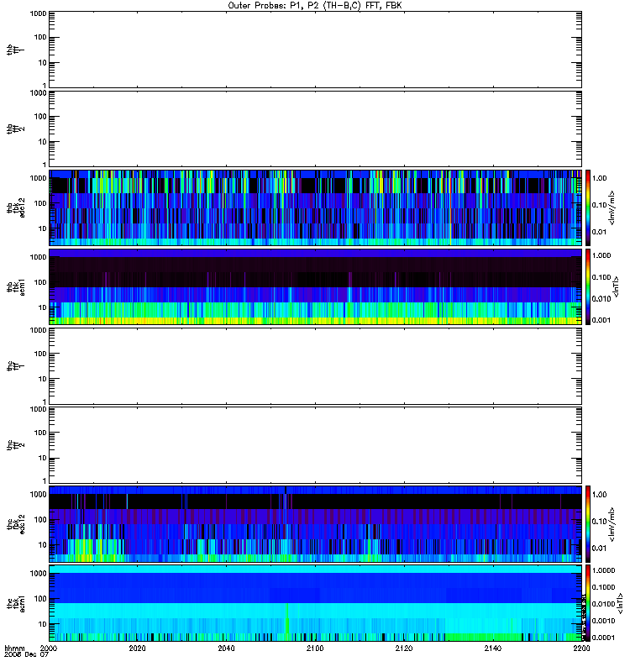Click the thc fbk scm1 nT colorbar
Image resolution: width=630 pixels, height=672 pixels.
pyautogui.click(x=588, y=603)
